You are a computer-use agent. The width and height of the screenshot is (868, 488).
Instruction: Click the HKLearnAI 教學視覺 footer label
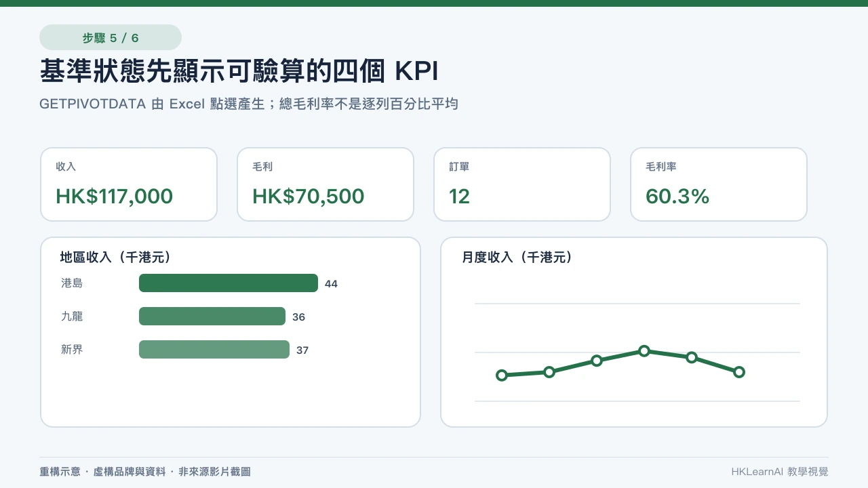coord(780,471)
